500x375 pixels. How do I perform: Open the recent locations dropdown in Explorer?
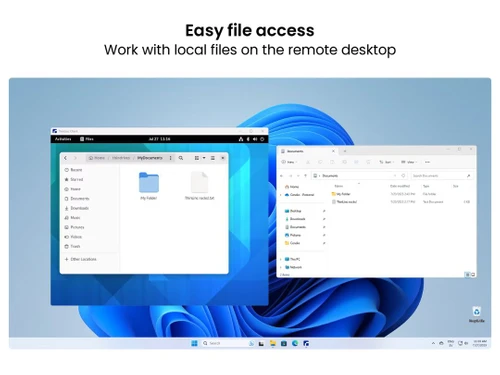pyautogui.click(x=298, y=176)
